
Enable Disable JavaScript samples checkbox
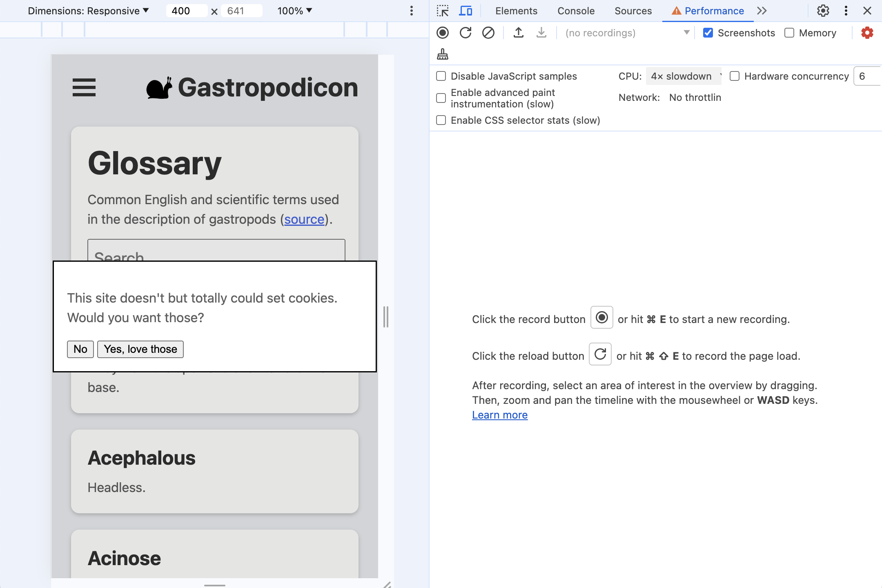[442, 76]
